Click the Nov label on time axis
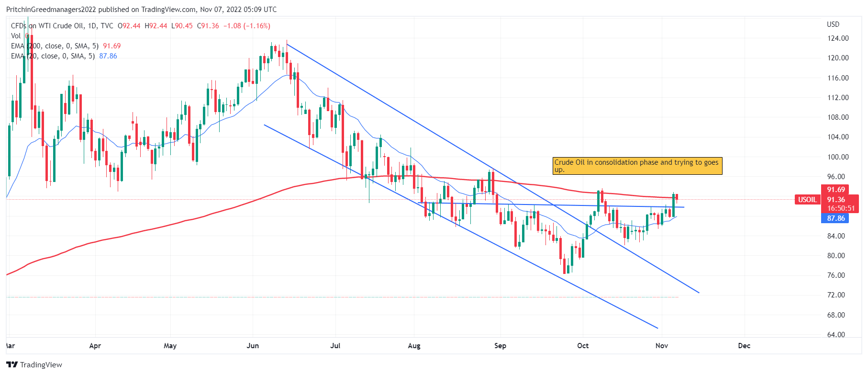The width and height of the screenshot is (868, 375). coord(662,346)
